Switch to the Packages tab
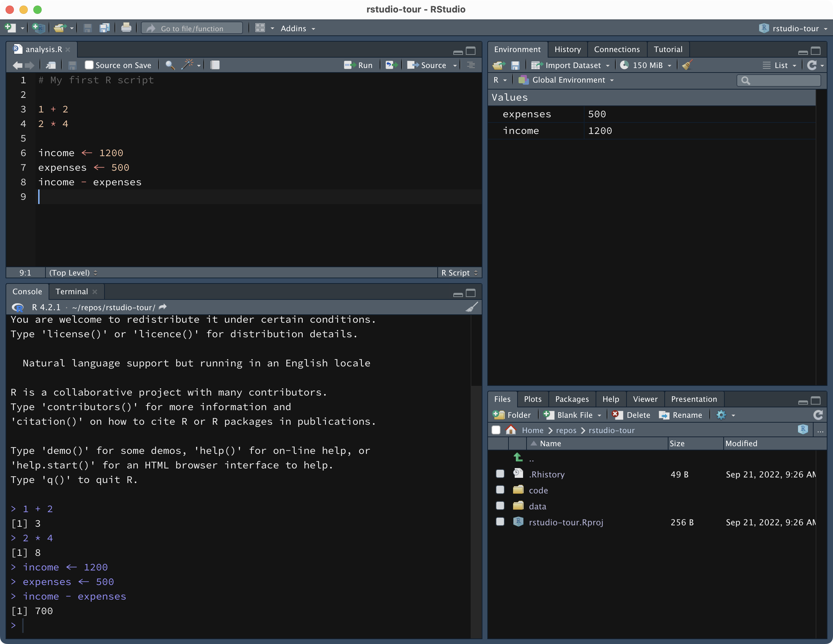 pyautogui.click(x=572, y=399)
